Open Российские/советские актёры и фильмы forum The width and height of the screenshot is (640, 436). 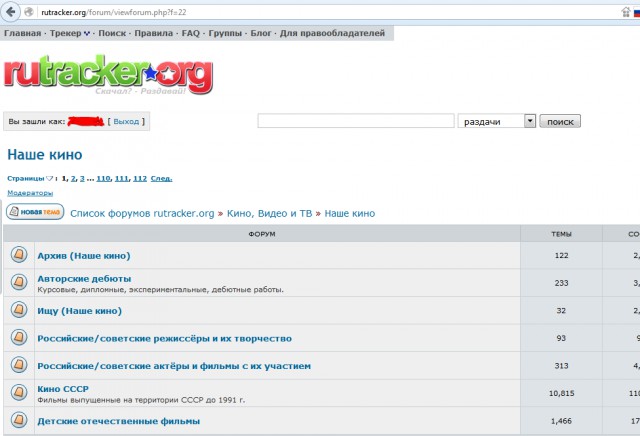coord(174,366)
